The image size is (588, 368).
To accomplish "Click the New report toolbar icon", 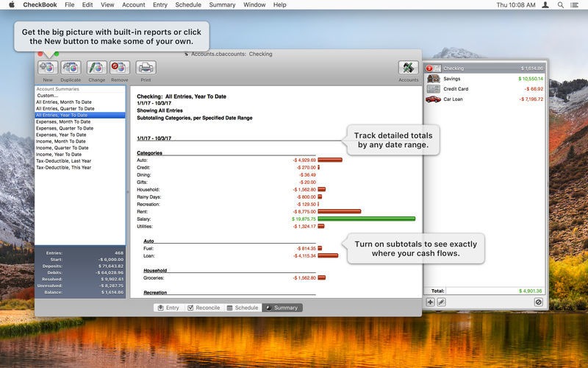I will [48, 68].
